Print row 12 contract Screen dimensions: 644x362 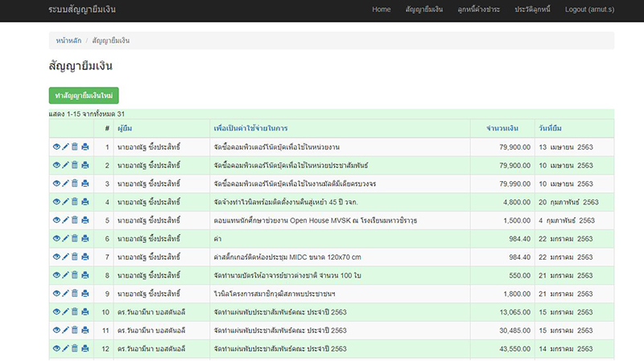click(85, 348)
